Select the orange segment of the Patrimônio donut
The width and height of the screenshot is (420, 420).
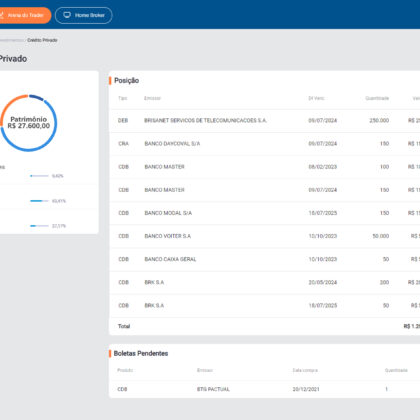pyautogui.click(x=8, y=105)
